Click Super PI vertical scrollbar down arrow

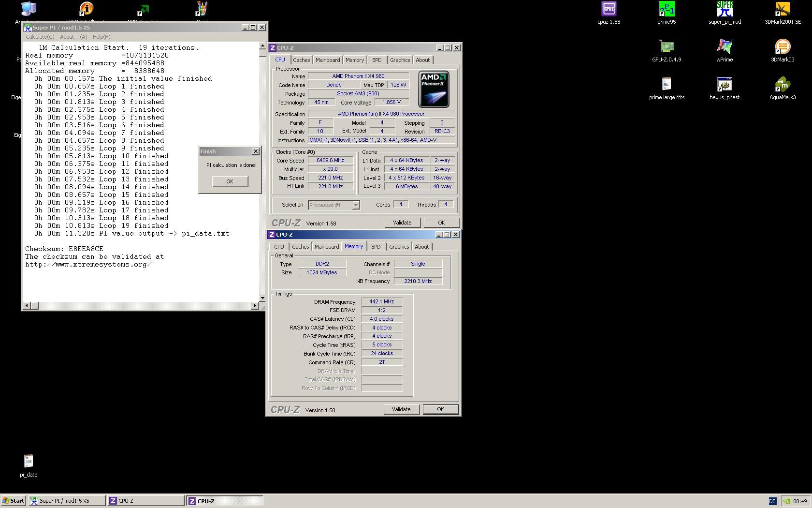coord(262,298)
